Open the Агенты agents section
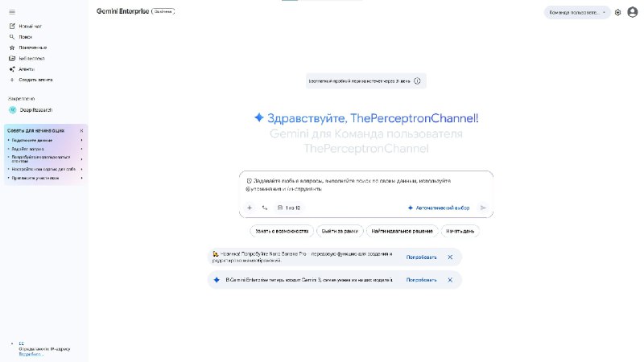 click(22, 69)
